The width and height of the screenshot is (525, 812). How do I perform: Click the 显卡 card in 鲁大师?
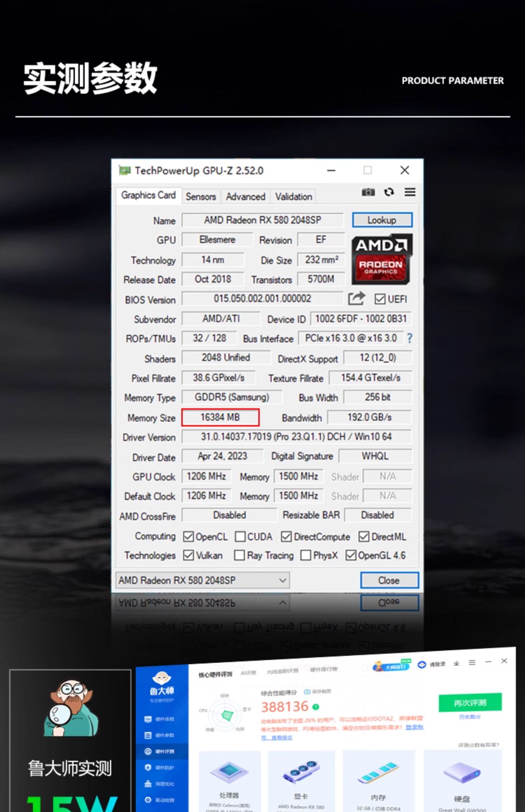(x=301, y=781)
